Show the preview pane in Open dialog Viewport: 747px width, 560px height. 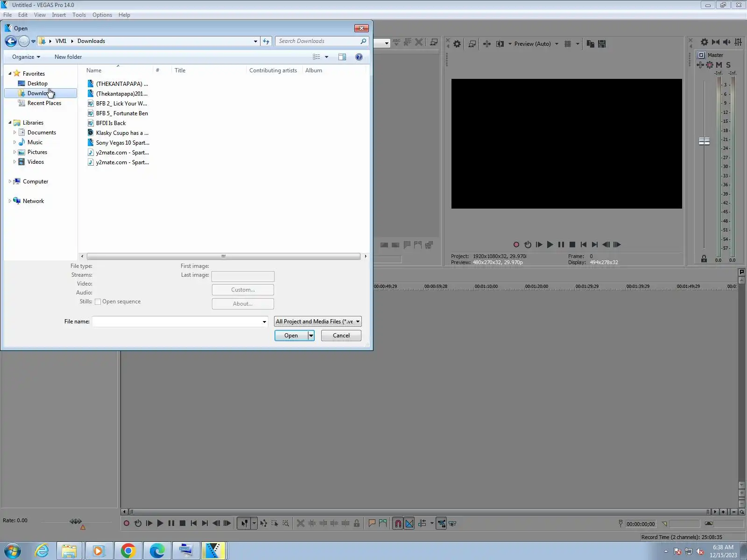pyautogui.click(x=342, y=57)
